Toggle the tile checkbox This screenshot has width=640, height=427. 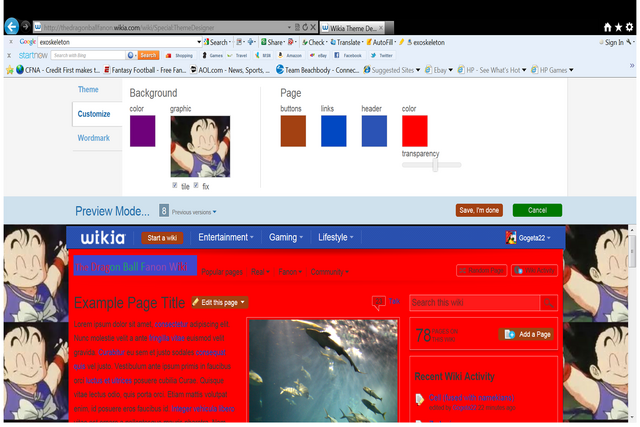(x=175, y=185)
